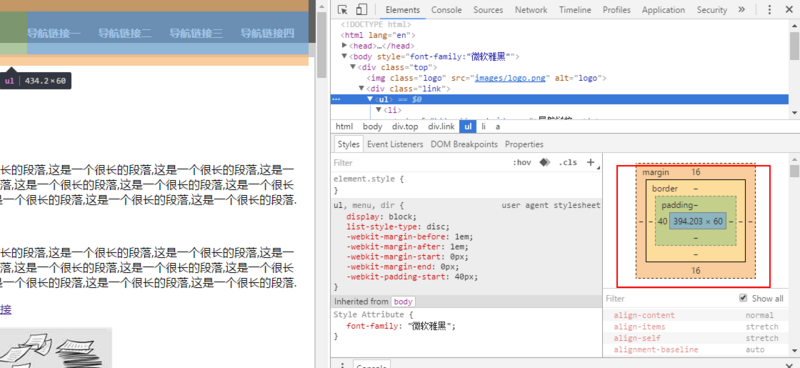Click webpage nav link 导航链接二

click(x=125, y=34)
